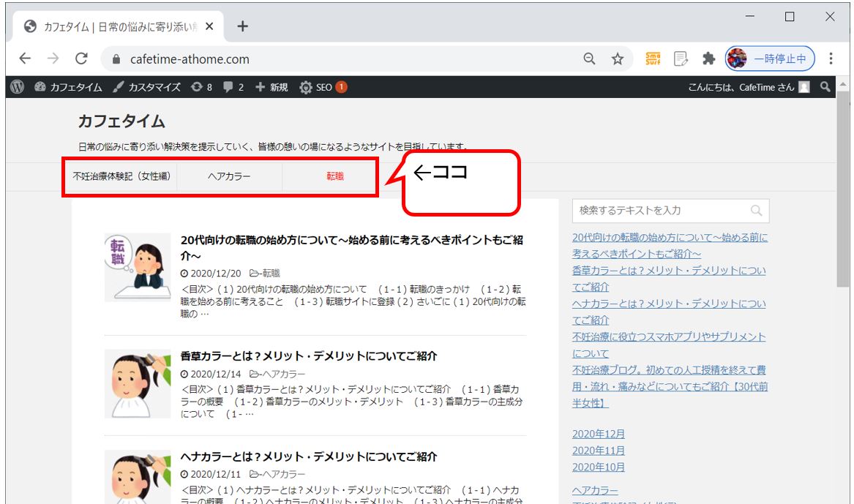Screen dimensions: 854x504
Task: Open the 2020年12月 archive link
Action: (599, 434)
